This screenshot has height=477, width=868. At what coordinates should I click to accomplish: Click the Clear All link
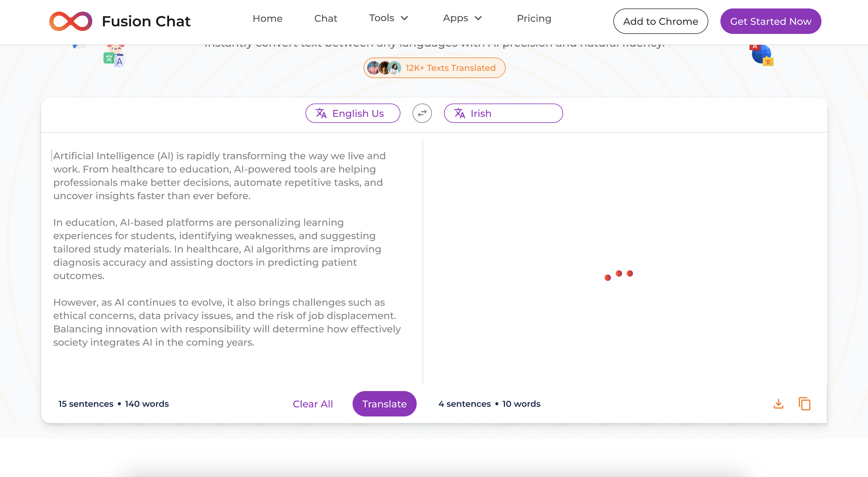[x=313, y=404]
